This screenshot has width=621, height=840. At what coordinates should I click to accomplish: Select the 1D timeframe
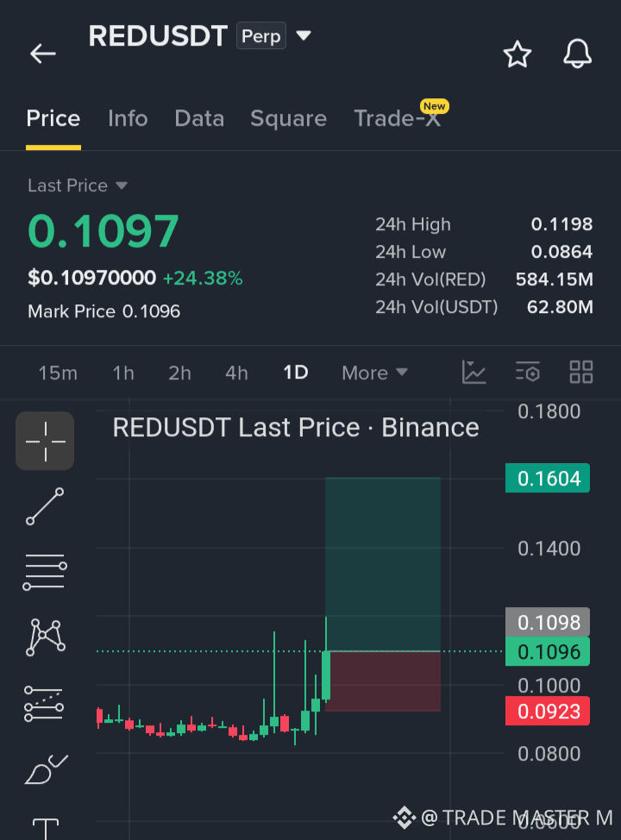coord(296,373)
